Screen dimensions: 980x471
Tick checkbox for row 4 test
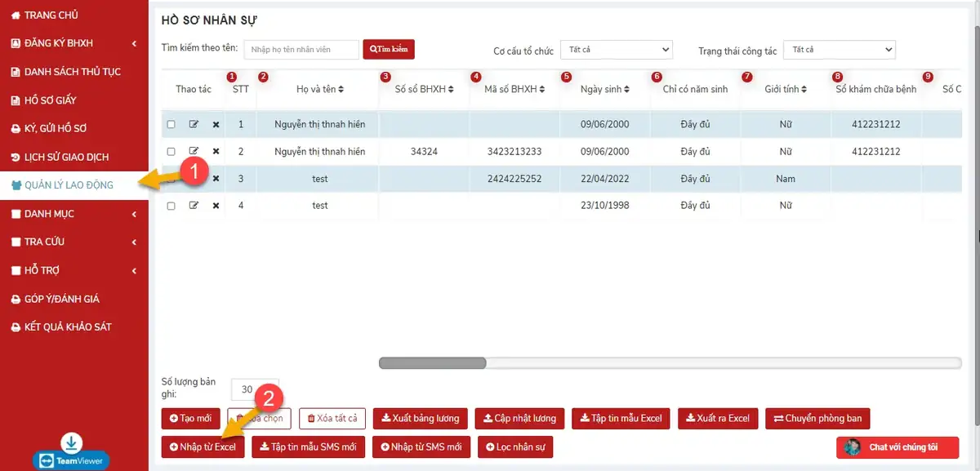pyautogui.click(x=171, y=207)
